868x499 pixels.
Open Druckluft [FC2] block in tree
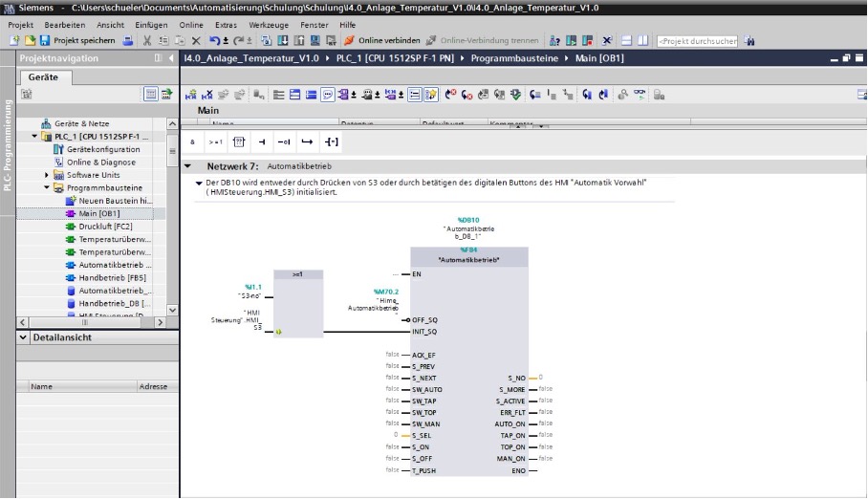[105, 227]
